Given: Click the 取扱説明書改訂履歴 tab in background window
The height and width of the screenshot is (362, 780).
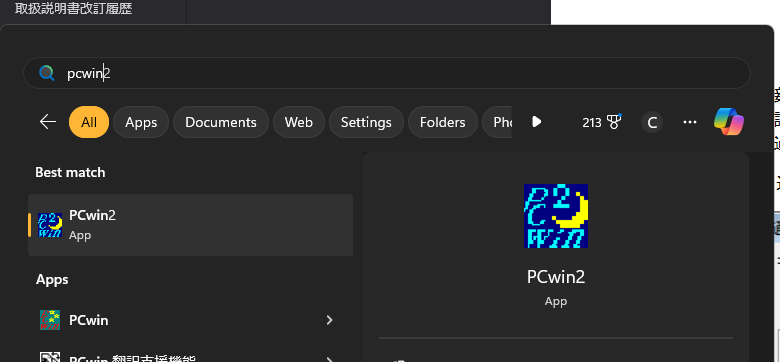Looking at the screenshot, I should [74, 8].
